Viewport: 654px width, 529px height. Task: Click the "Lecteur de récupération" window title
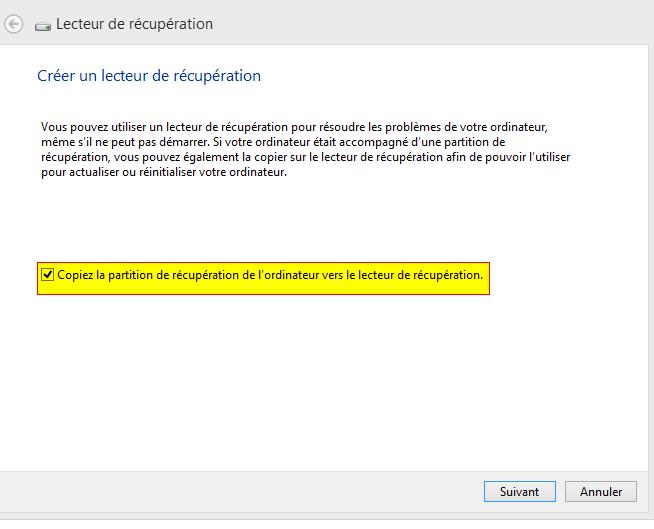click(x=134, y=24)
